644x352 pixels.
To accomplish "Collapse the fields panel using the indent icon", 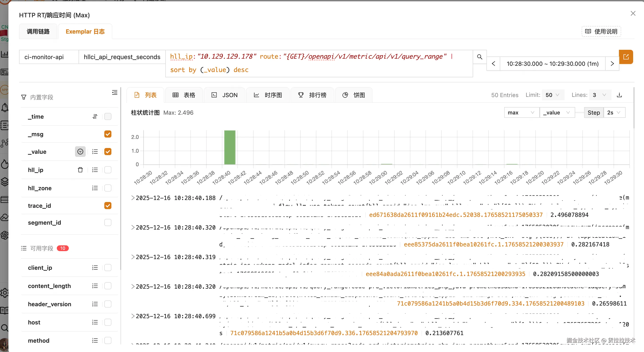I will tap(115, 93).
